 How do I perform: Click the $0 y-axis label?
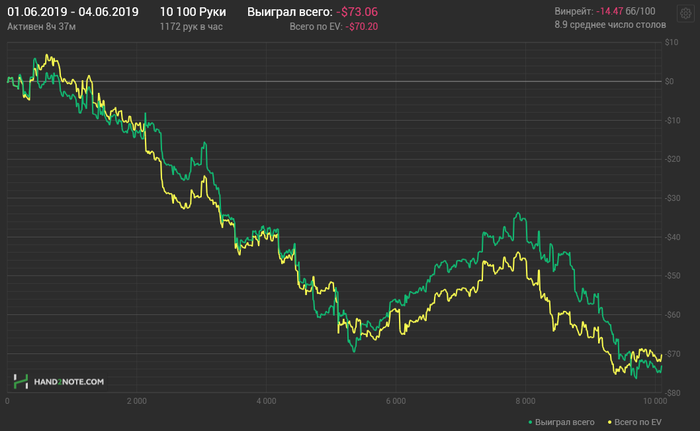669,81
